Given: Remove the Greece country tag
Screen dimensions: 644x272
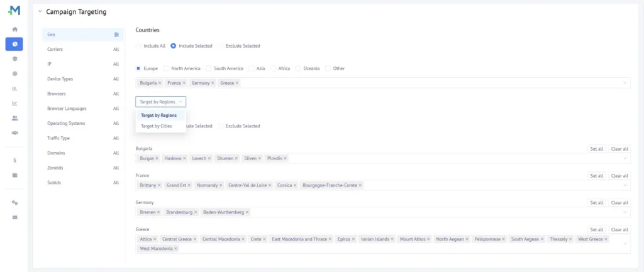Looking at the screenshot, I should click(x=237, y=83).
